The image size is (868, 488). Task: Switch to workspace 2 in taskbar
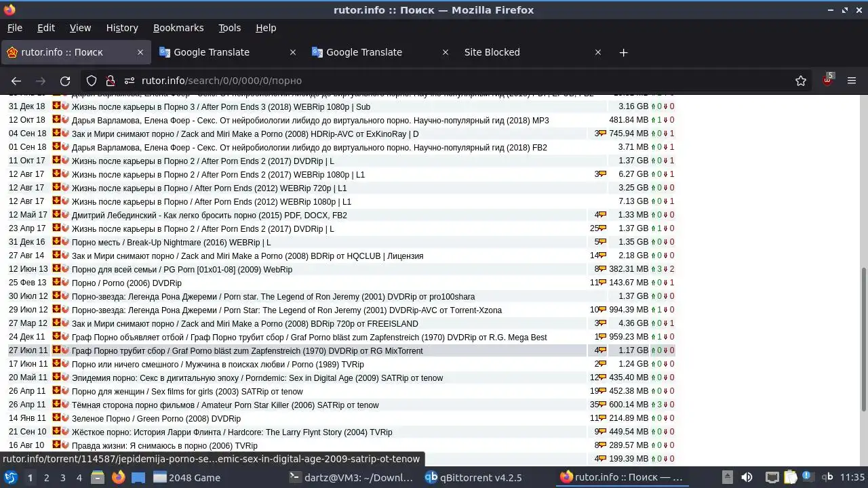click(x=46, y=477)
